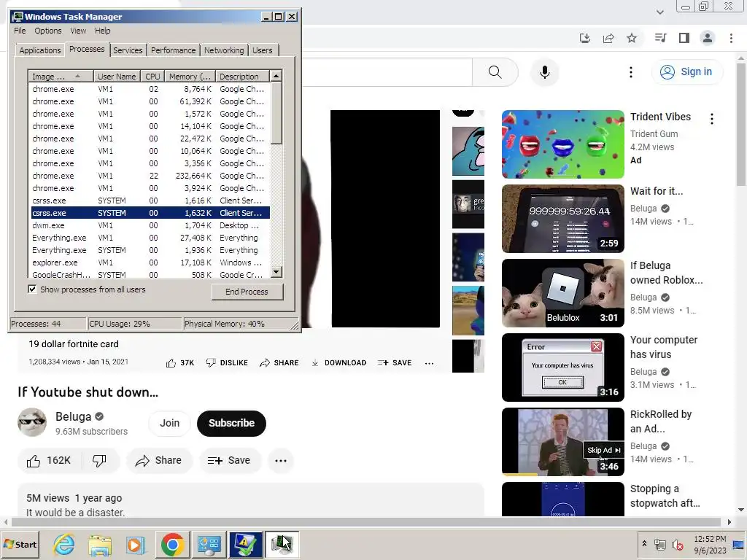Select the chrome.exe row using 232,664 K
This screenshot has width=747, height=560.
pyautogui.click(x=150, y=176)
